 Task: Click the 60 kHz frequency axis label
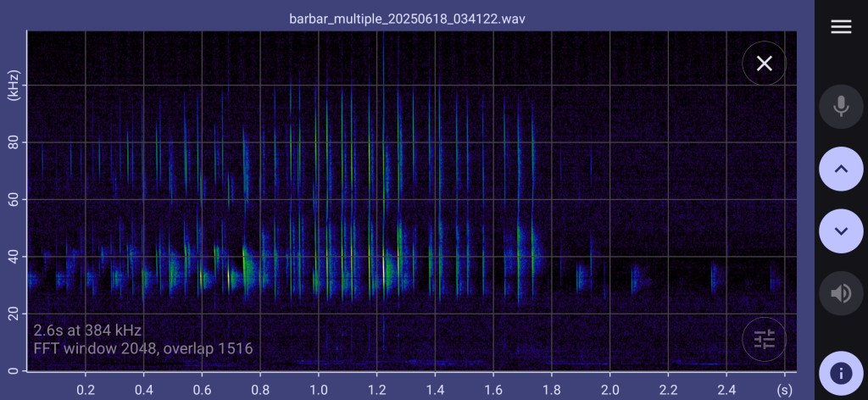14,200
